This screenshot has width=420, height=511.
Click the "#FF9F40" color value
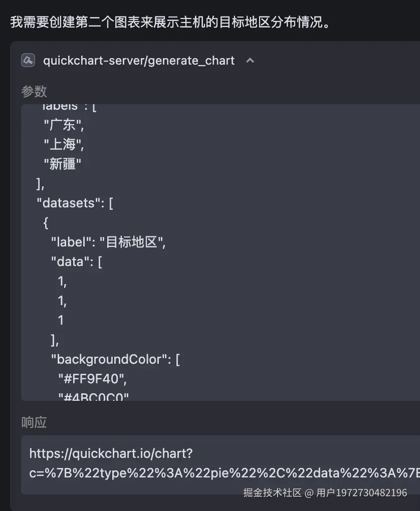[92, 379]
